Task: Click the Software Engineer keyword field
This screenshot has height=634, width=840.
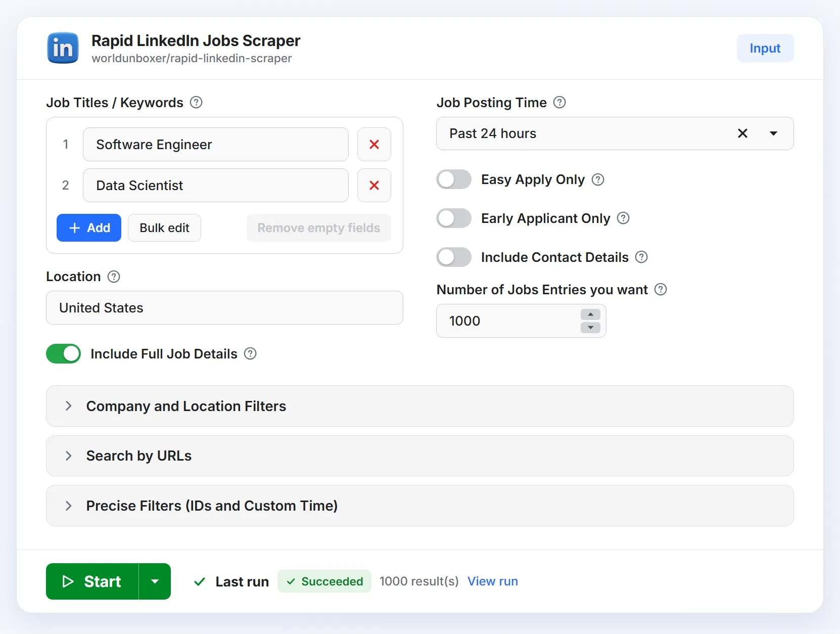Action: 216,145
